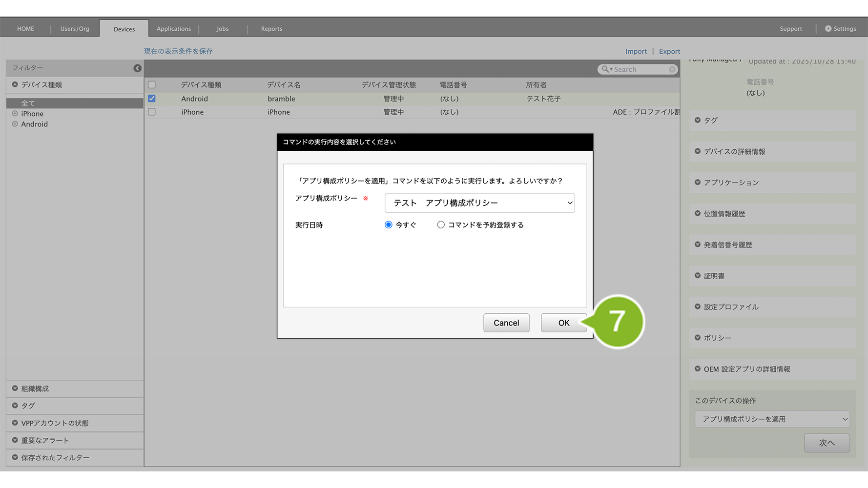Click OK to run the command
Screen dimensions: 868x488
(x=563, y=323)
